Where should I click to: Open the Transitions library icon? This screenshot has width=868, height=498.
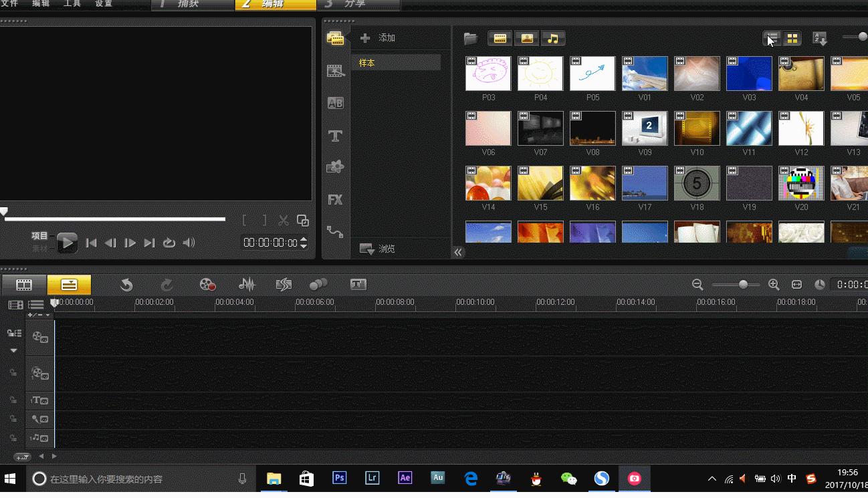[335, 104]
